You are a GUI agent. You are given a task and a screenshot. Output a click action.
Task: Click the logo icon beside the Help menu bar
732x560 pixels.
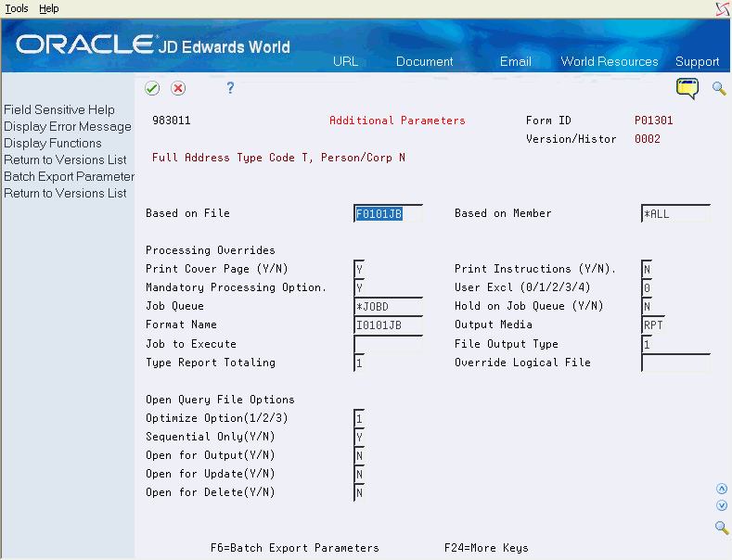pyautogui.click(x=723, y=8)
